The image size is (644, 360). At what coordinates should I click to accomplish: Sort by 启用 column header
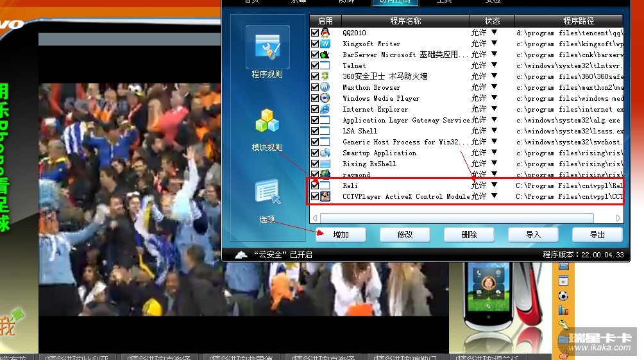325,21
